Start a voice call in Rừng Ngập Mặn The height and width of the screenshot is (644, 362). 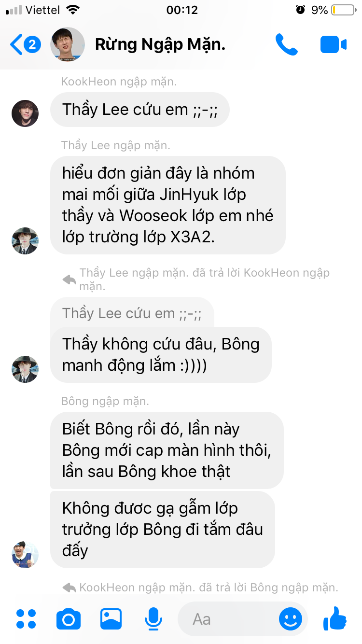point(286,44)
